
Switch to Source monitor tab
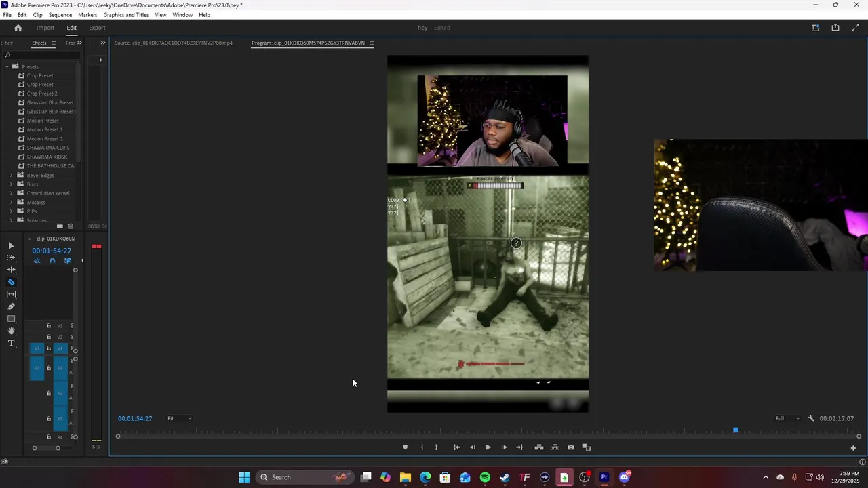click(x=174, y=43)
